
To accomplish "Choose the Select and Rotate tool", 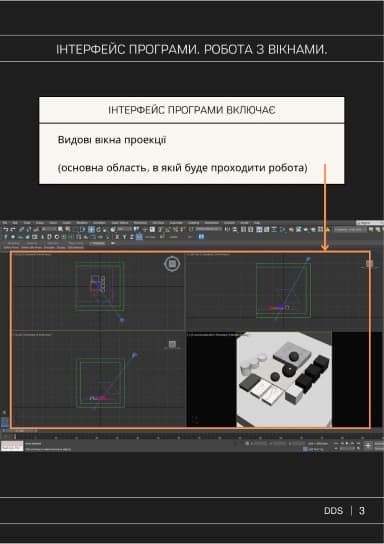I will point(98,229).
